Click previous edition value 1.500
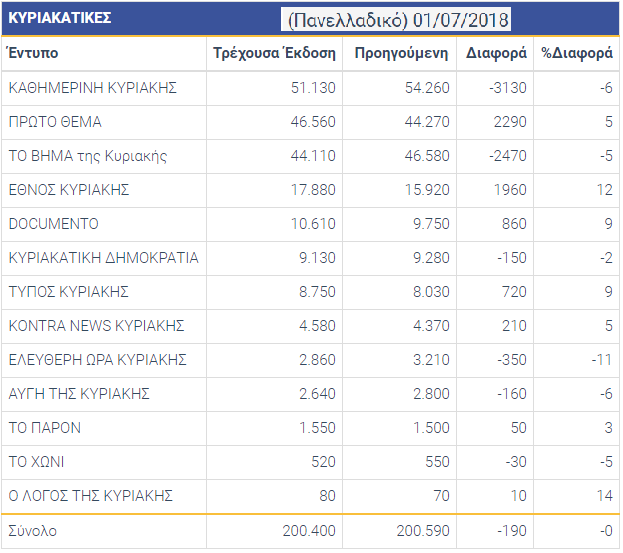Screen dimensions: 623x553 [x=431, y=428]
